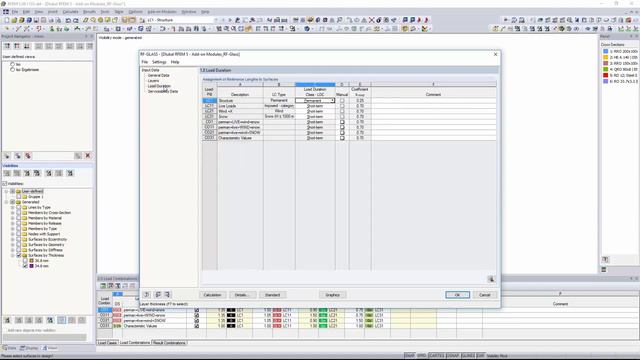
Task: Switch to Result Combinations tab
Action: pos(169,343)
